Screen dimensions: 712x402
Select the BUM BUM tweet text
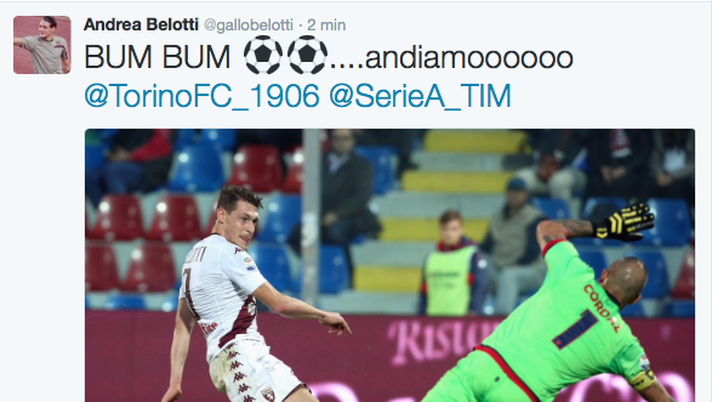[157, 57]
